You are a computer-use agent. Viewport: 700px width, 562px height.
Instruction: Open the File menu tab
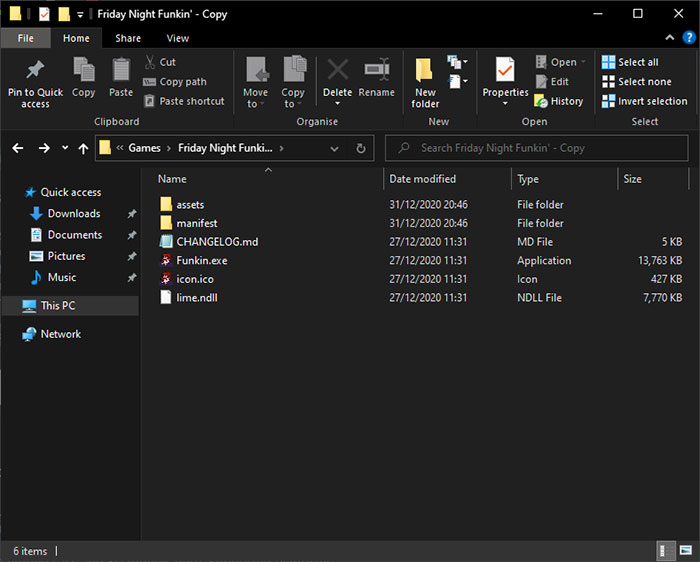[26, 38]
